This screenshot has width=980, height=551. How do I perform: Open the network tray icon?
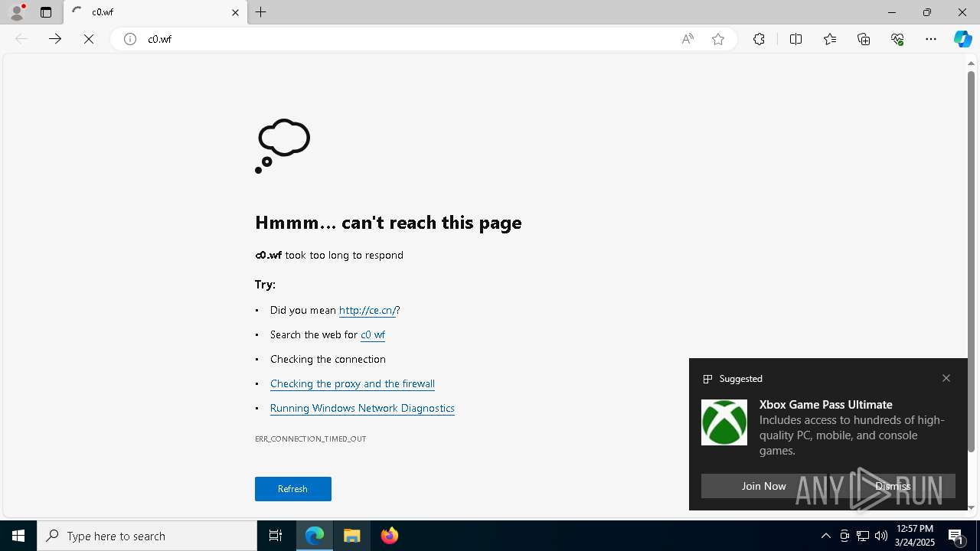tap(863, 536)
